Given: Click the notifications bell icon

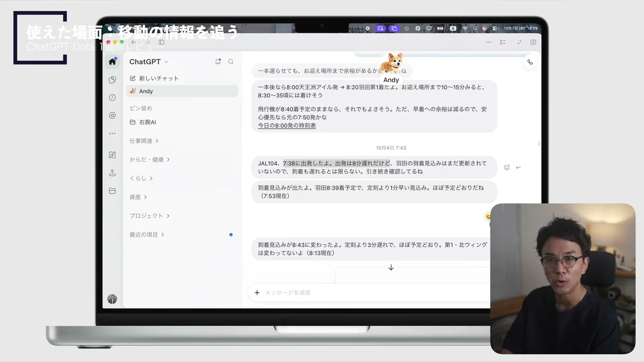Looking at the screenshot, I should 218,62.
